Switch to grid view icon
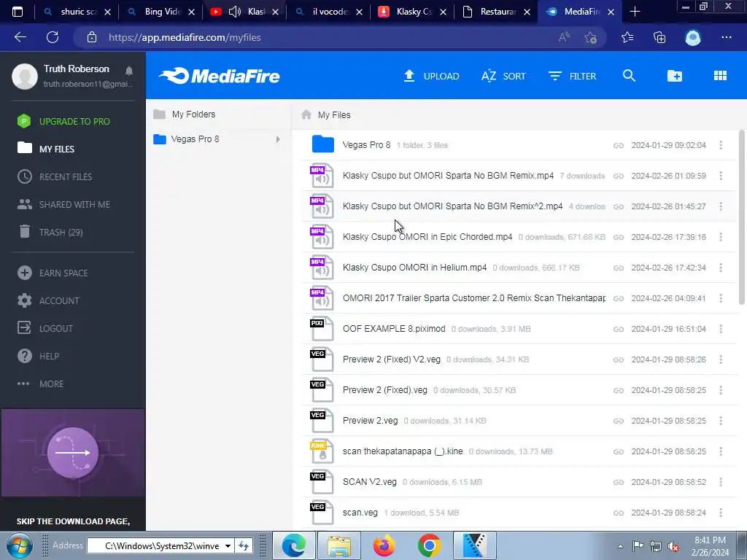 pyautogui.click(x=720, y=76)
